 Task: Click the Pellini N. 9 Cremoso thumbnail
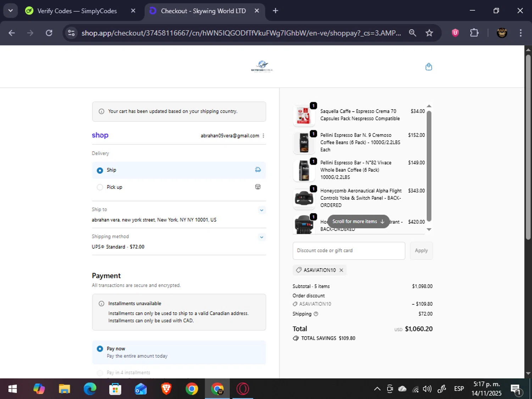coord(304,143)
